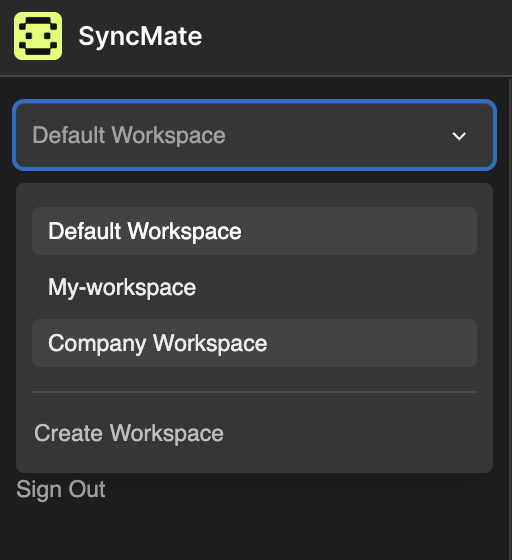Close the workspace list using the down chevron
Screen dimensions: 512x560
click(x=459, y=136)
